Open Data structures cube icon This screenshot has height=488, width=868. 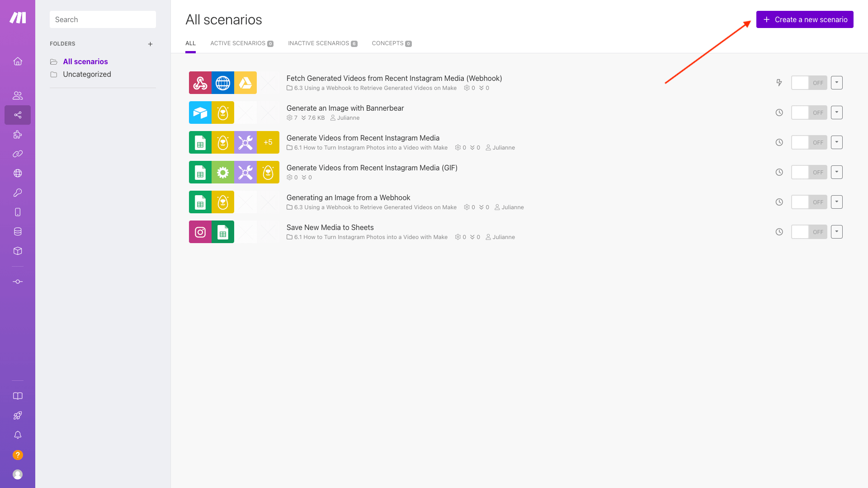18,251
